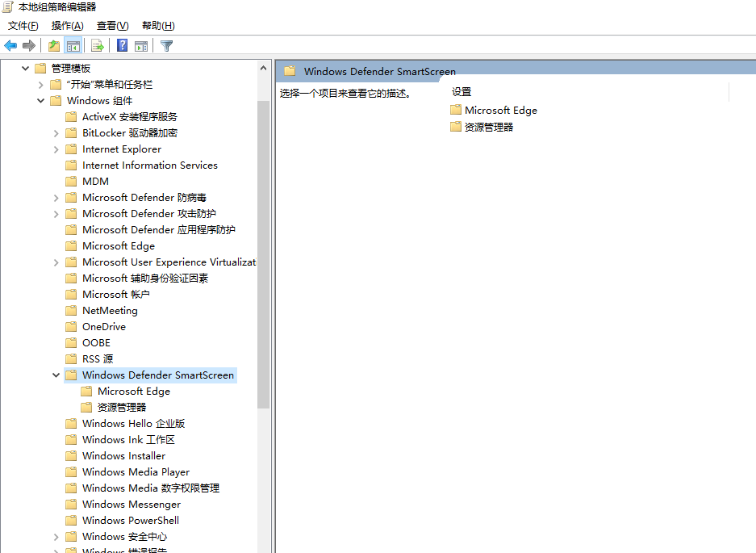Expand the "开始"菜单和任务栏 node
The width and height of the screenshot is (756, 553).
coord(41,85)
